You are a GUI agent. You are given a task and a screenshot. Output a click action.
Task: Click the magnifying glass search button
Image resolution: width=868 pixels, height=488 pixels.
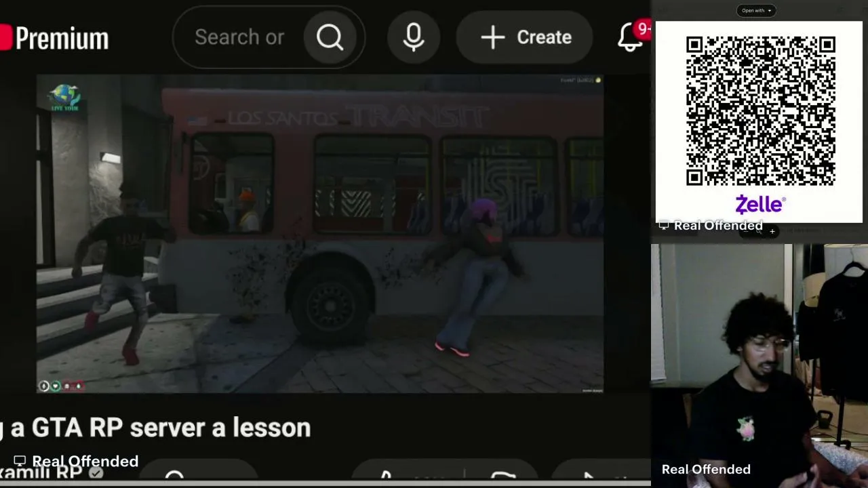330,37
